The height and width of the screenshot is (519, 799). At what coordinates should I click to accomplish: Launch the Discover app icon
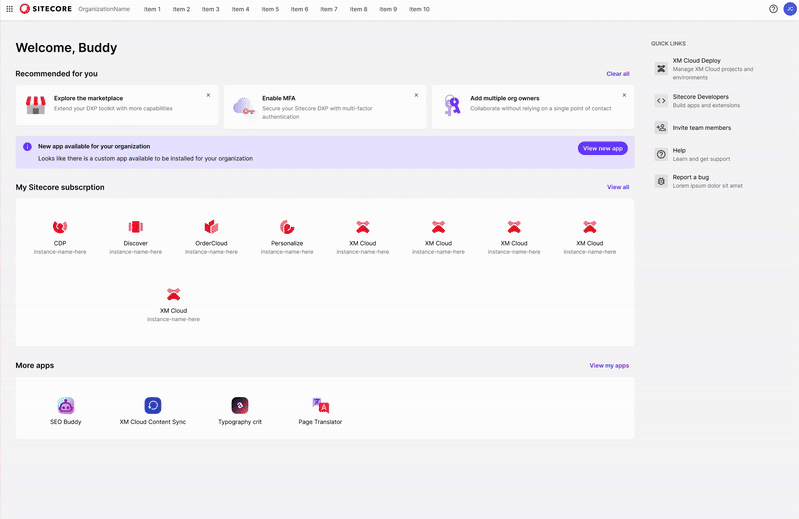coord(136,228)
